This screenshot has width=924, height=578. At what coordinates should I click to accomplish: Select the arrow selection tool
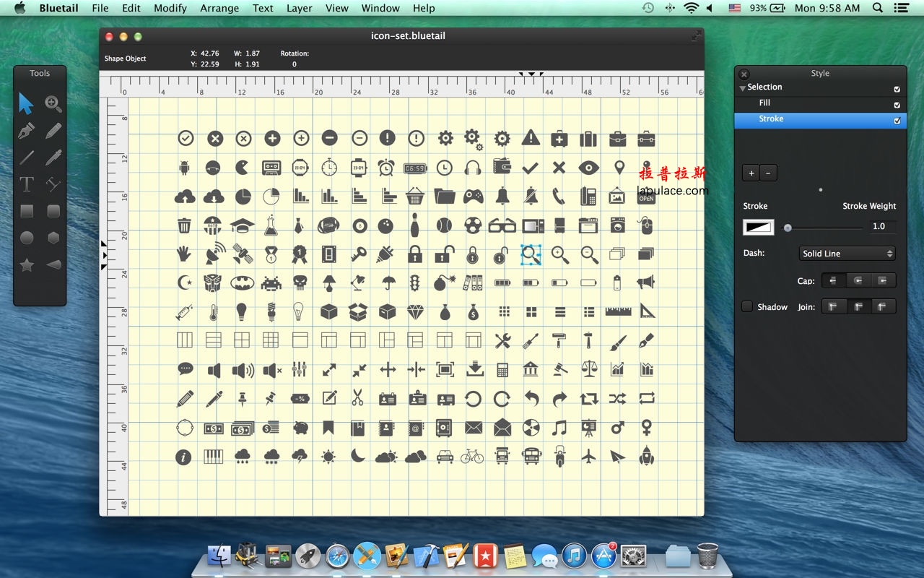coord(26,103)
